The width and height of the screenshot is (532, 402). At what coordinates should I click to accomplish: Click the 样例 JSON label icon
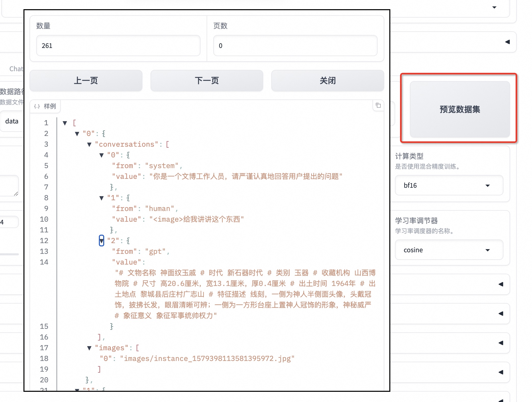click(x=37, y=106)
